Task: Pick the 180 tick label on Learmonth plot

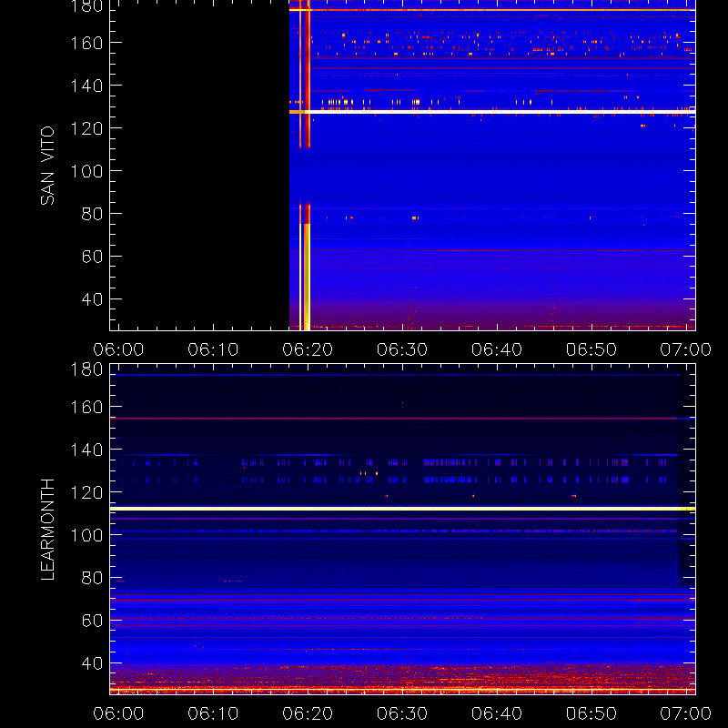Action: pos(86,369)
